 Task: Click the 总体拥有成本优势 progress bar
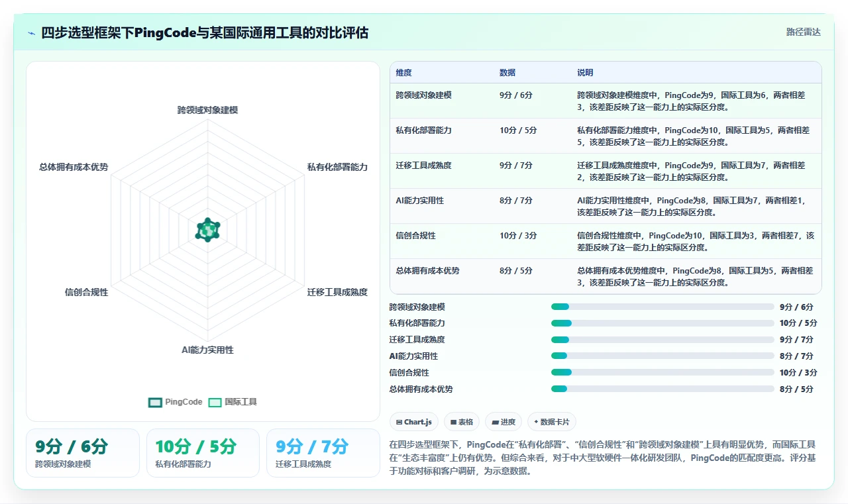click(662, 389)
